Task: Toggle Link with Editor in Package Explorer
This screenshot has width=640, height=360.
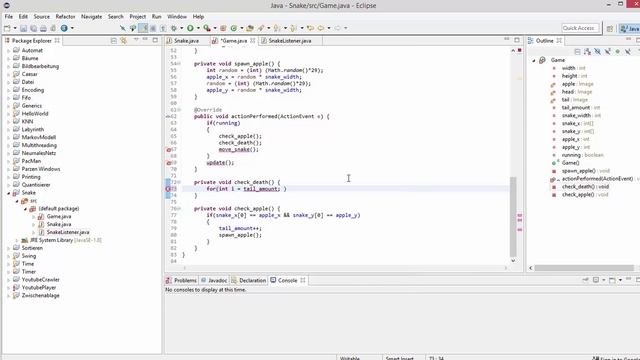Action: point(123,40)
